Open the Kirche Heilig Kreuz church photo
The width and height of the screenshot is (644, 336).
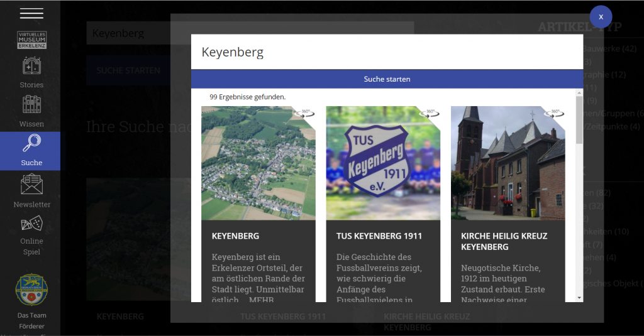pyautogui.click(x=508, y=163)
